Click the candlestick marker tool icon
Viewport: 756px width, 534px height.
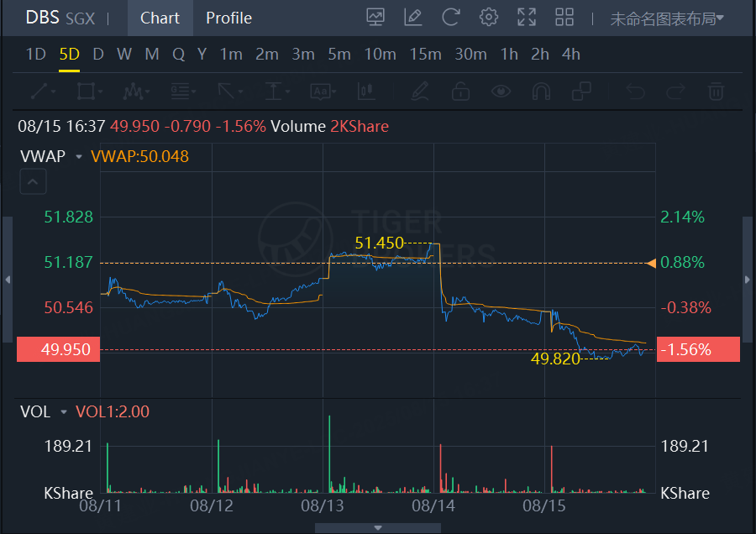coord(366,91)
